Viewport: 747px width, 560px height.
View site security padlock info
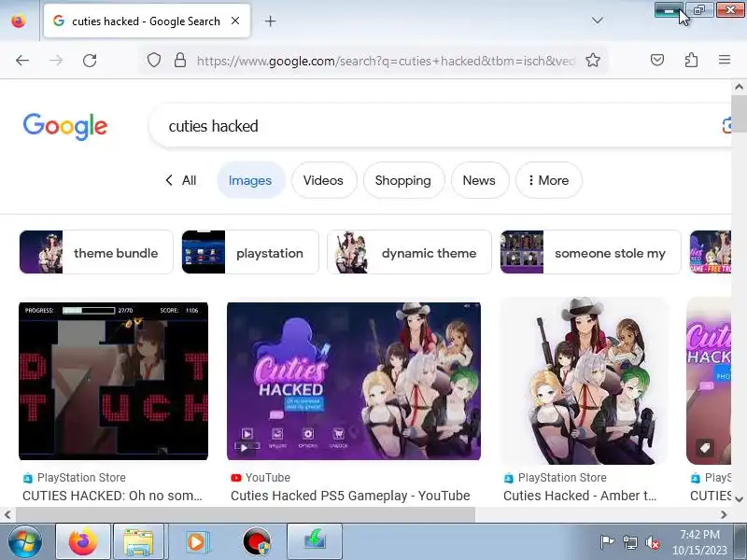coord(180,61)
